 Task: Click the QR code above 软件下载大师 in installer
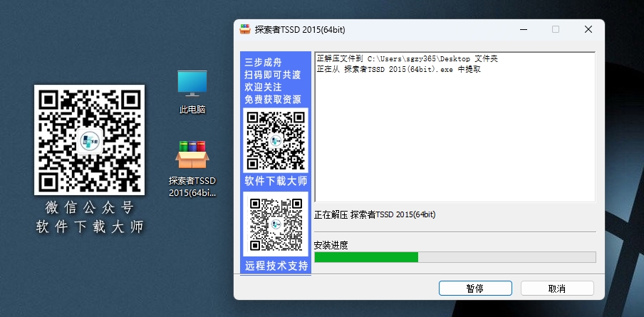pyautogui.click(x=276, y=140)
